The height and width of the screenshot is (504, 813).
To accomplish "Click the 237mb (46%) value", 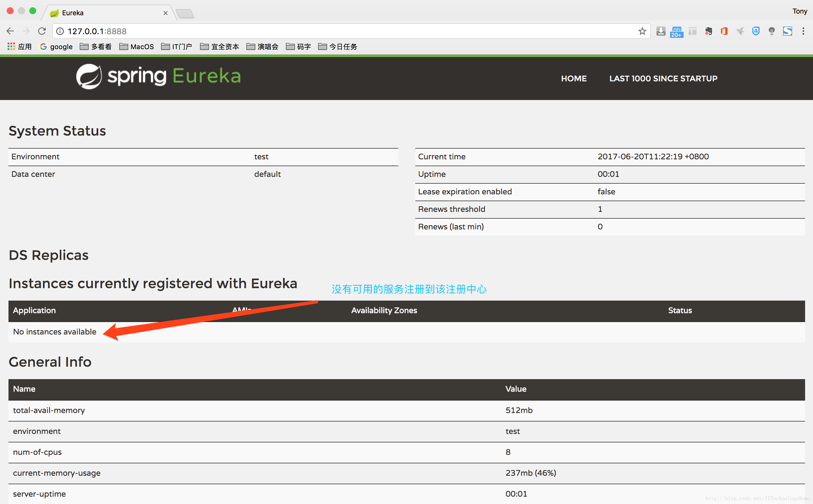I will [x=531, y=473].
